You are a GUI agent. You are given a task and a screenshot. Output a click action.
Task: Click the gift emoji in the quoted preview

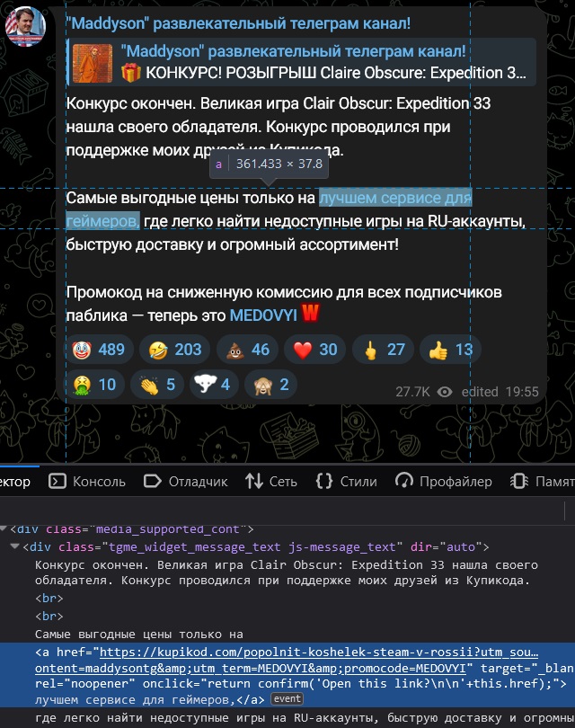coord(131,74)
